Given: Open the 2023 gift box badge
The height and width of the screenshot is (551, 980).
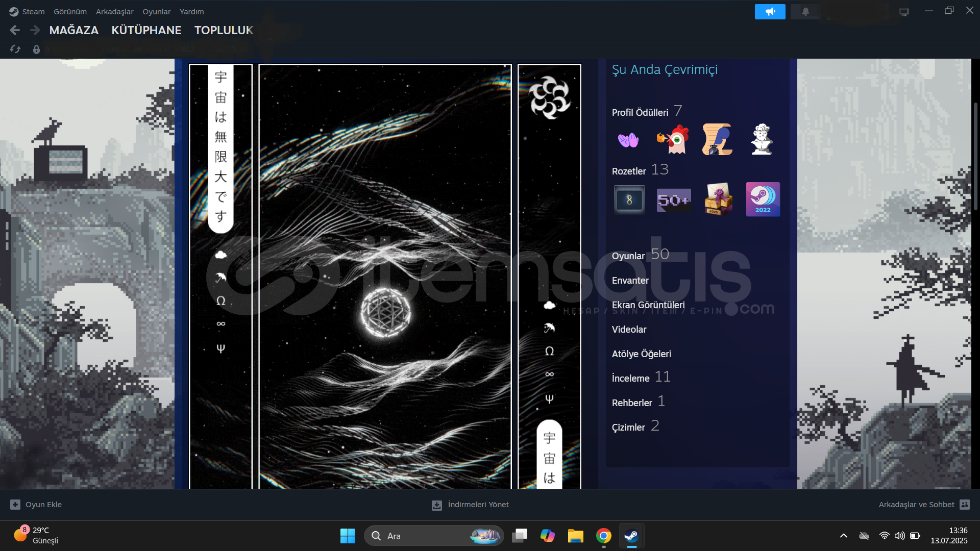Looking at the screenshot, I should 718,199.
